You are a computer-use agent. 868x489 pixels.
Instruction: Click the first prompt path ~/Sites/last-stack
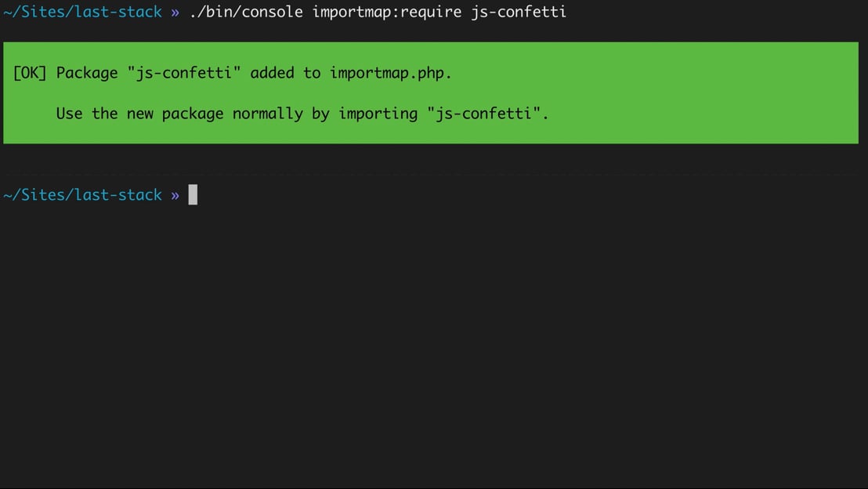tap(82, 12)
